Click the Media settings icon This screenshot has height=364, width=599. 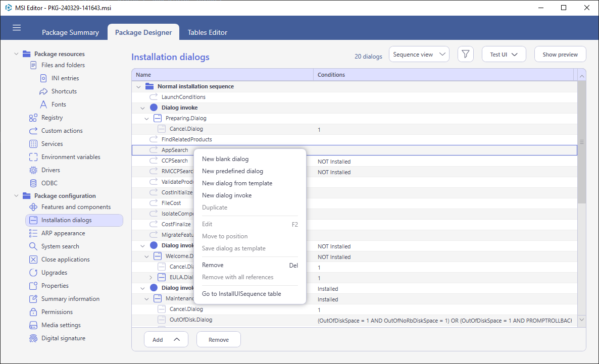(x=33, y=326)
